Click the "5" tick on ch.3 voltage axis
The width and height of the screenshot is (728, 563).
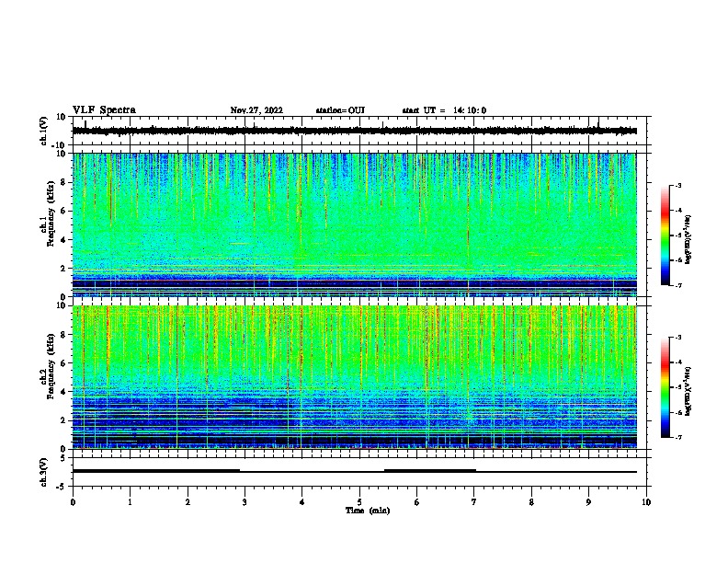click(63, 458)
